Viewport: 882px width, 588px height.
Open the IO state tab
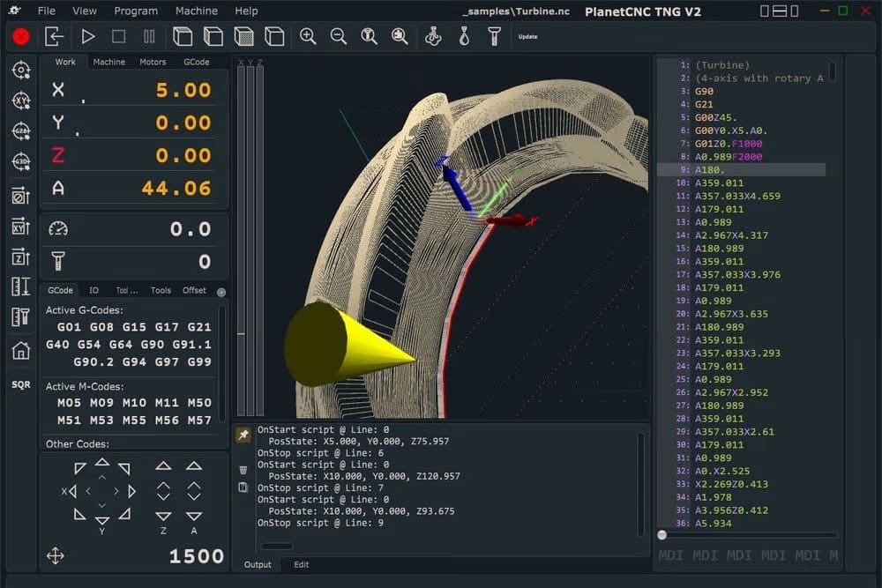click(x=93, y=290)
